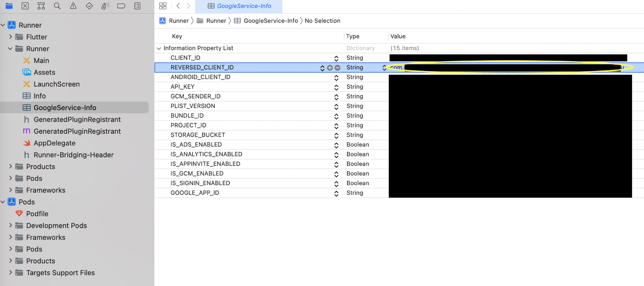This screenshot has width=644, height=286.
Task: Open the API_KEY key stepper
Action: coord(336,87)
